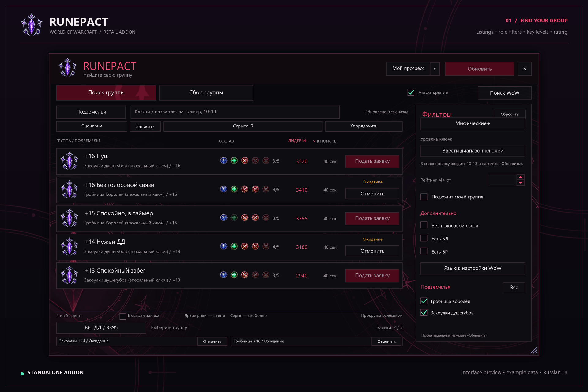The height and width of the screenshot is (392, 588).
Task: Disable the Автооткрытие checkbox
Action: click(411, 92)
